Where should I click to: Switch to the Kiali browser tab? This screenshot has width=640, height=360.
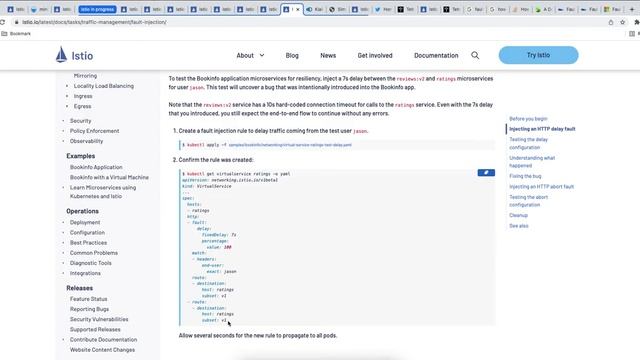click(x=314, y=9)
